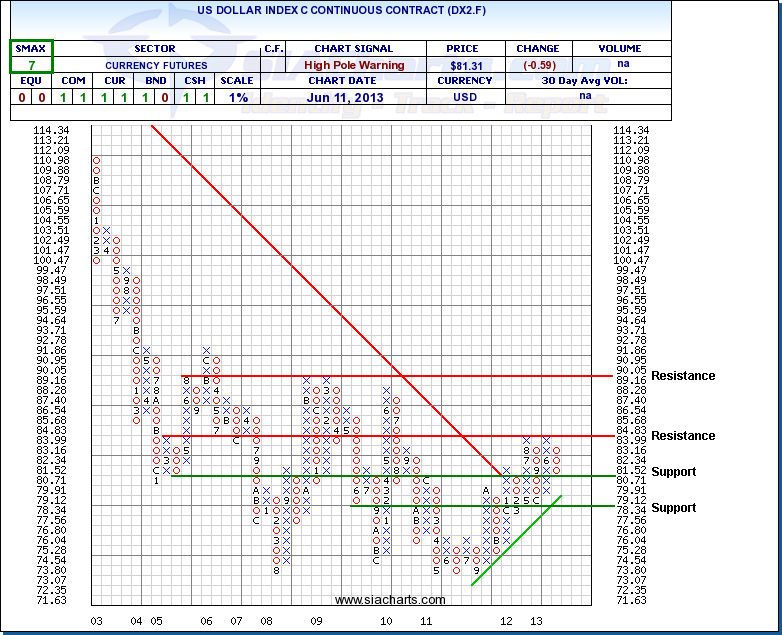The height and width of the screenshot is (635, 782).
Task: Click the Support label beside 78.34
Action: point(673,508)
